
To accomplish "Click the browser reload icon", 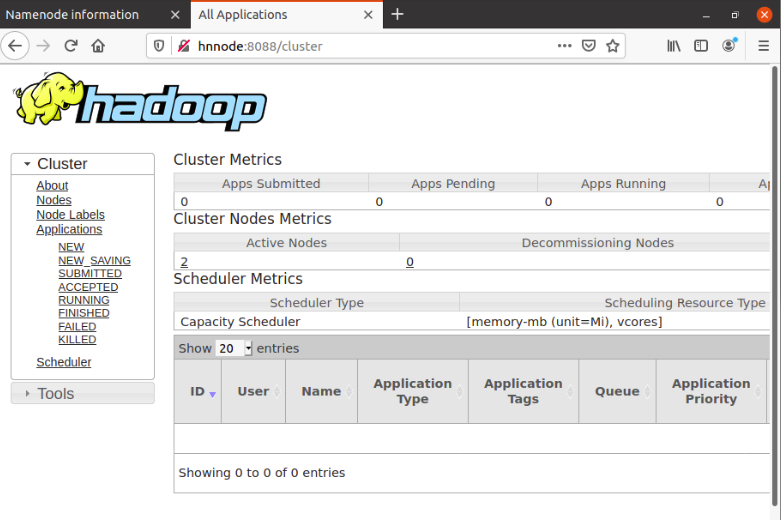I will pyautogui.click(x=71, y=46).
